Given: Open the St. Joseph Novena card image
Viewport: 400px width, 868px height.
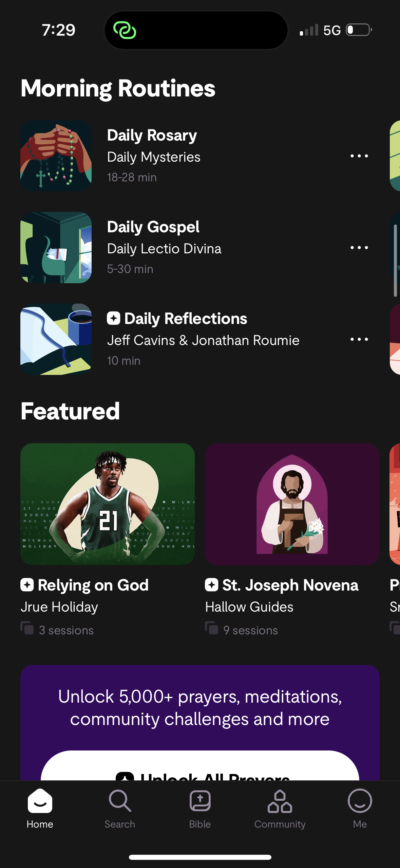Looking at the screenshot, I should (x=292, y=504).
